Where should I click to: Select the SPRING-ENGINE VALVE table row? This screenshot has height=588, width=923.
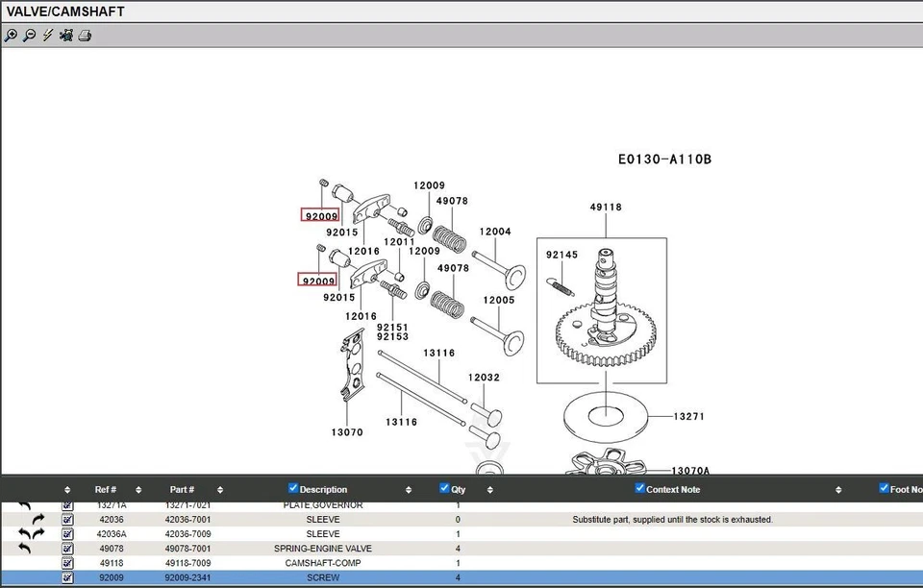coord(323,549)
